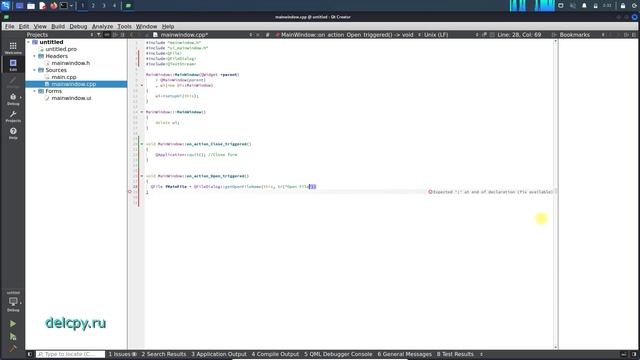The height and width of the screenshot is (360, 640).
Task: Open the 2 Search Results pane
Action: click(x=164, y=354)
